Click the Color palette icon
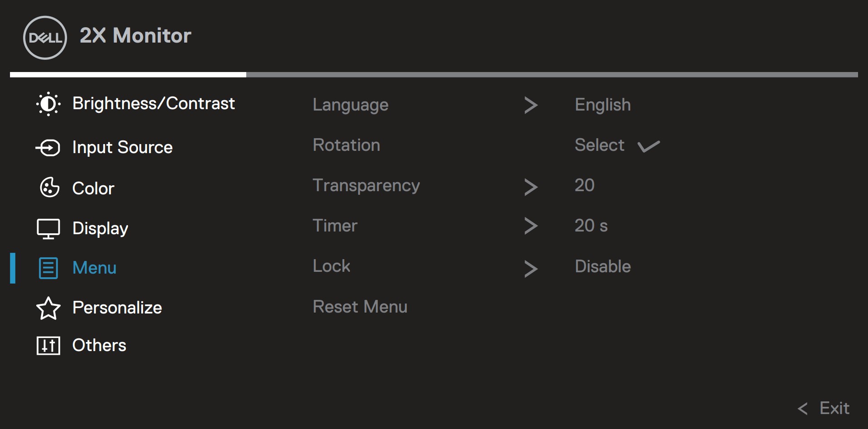 click(49, 188)
